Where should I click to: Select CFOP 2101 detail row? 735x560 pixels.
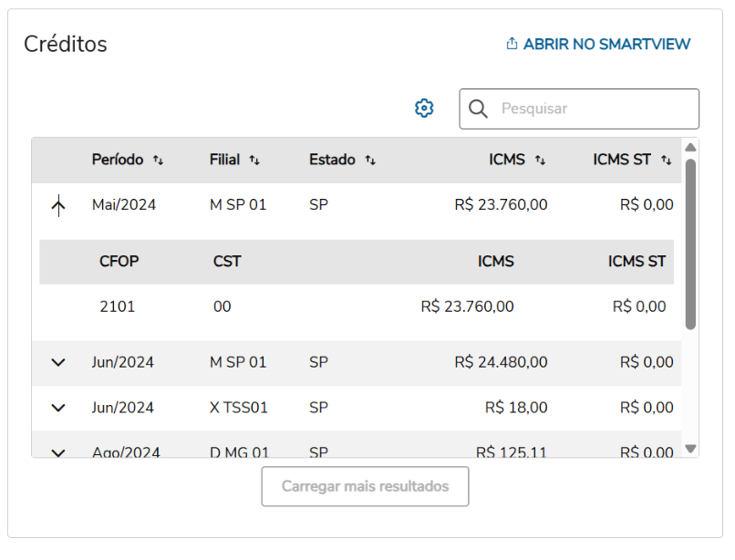tap(118, 306)
